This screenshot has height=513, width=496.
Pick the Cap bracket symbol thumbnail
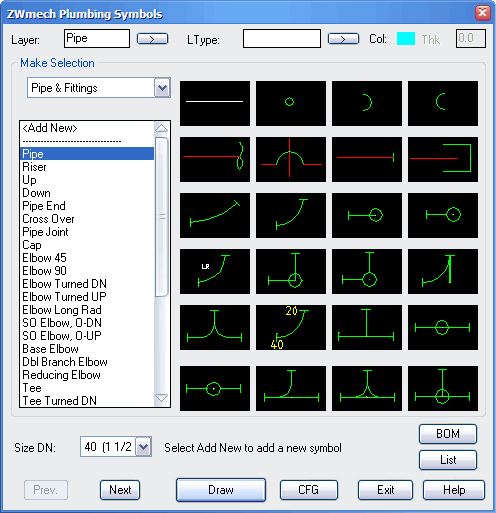[x=443, y=159]
